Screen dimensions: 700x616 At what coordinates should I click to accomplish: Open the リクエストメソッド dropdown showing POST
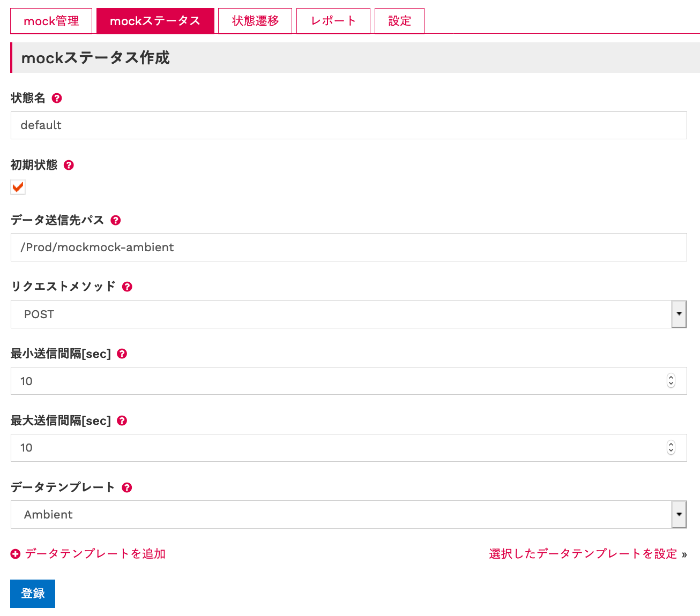679,314
